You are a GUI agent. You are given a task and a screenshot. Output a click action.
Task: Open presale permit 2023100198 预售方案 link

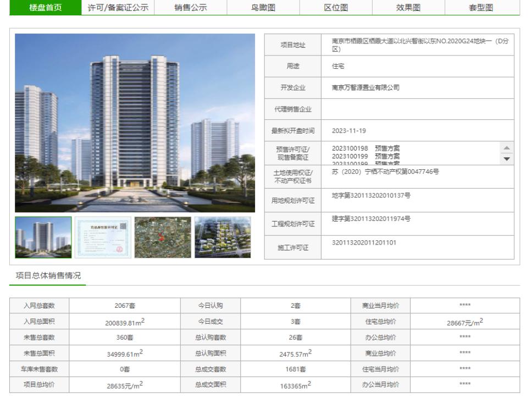tap(366, 148)
